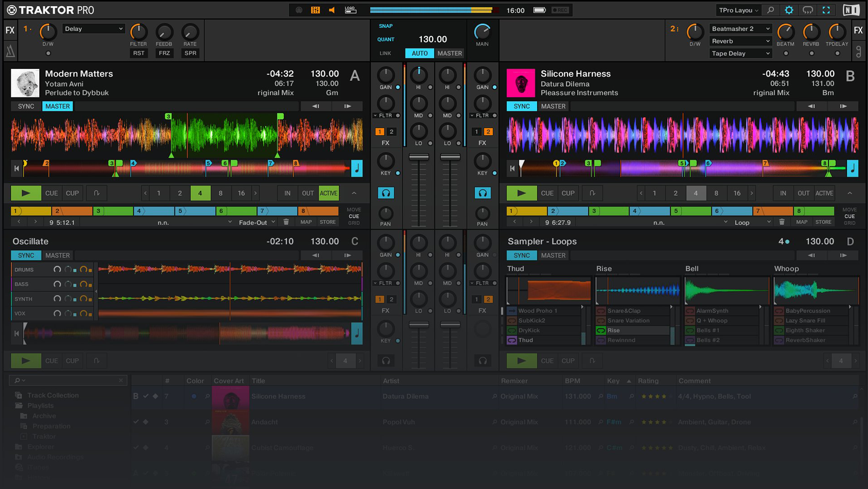
Task: Open the Tape Delay effect dropdown
Action: pos(740,53)
